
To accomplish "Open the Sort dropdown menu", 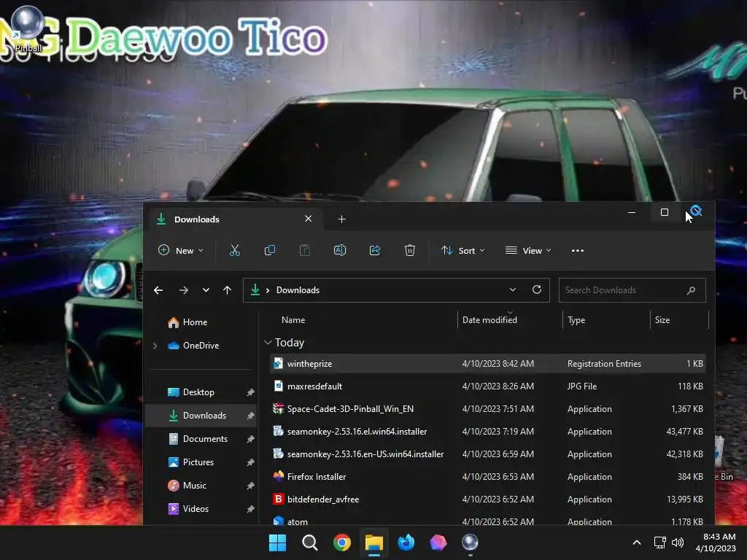I will [462, 251].
